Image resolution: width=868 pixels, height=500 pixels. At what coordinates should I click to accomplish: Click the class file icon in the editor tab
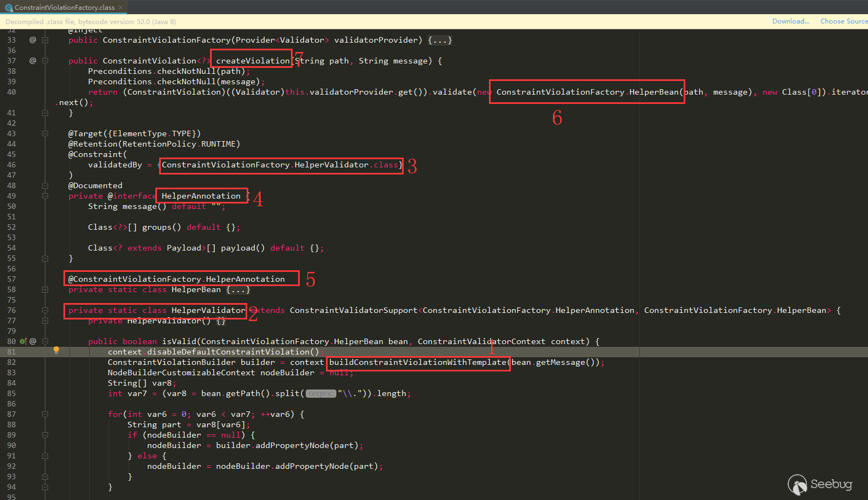(9, 8)
